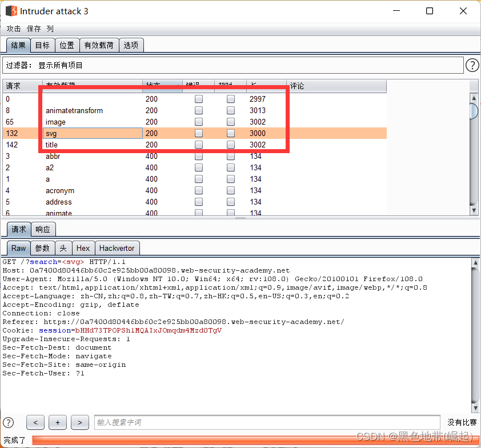481x448 pixels.
Task: Switch to the 有效载荷 tab
Action: tap(99, 45)
